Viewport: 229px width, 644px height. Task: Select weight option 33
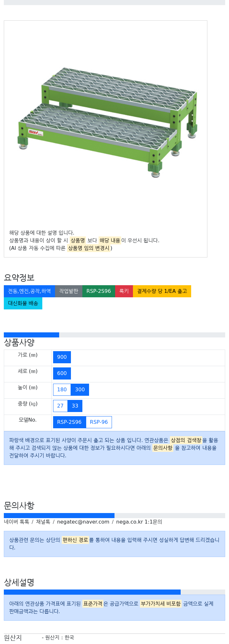75,406
